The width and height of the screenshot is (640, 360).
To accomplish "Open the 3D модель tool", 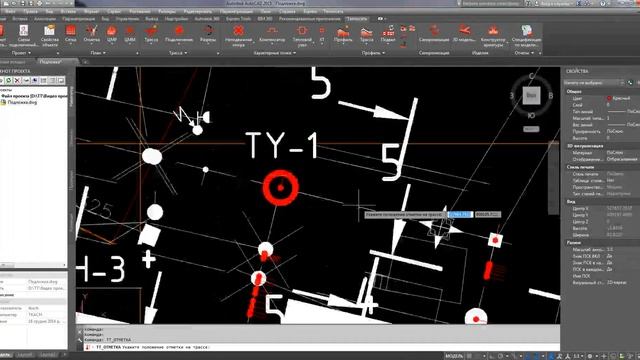I will point(464,33).
